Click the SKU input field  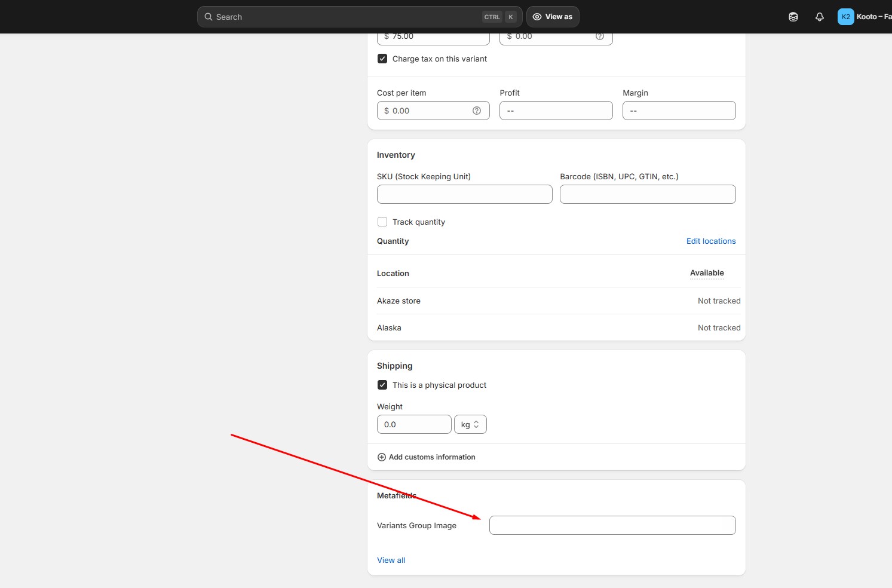coord(464,194)
